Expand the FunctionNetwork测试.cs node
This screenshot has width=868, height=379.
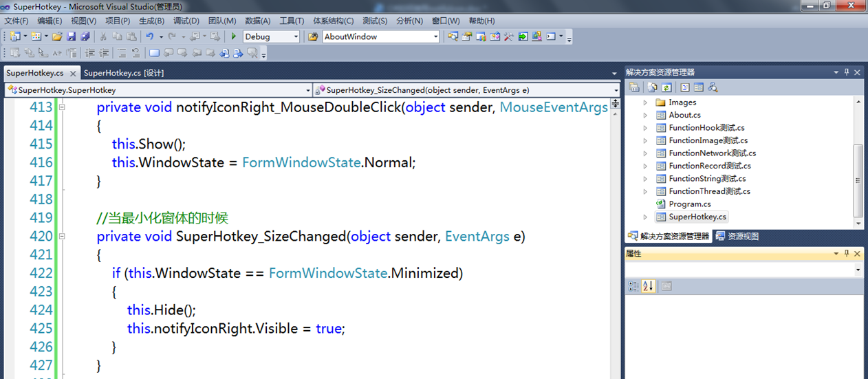click(645, 153)
